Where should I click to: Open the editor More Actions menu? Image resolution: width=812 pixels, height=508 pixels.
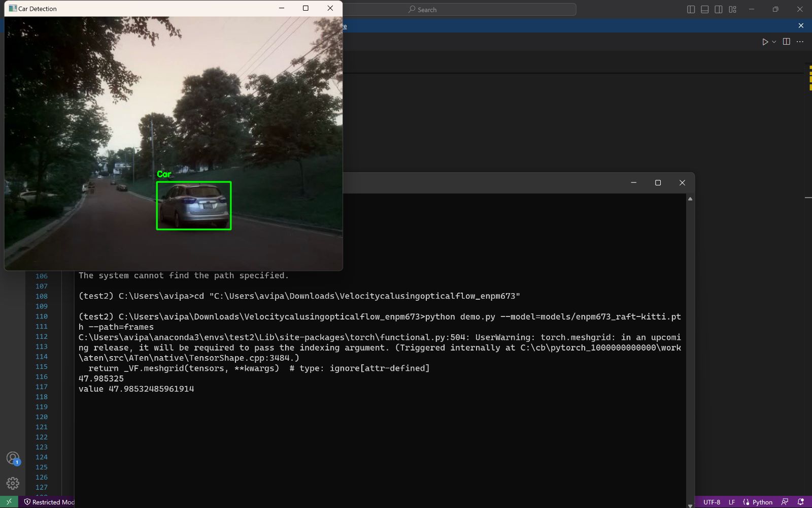[800, 42]
